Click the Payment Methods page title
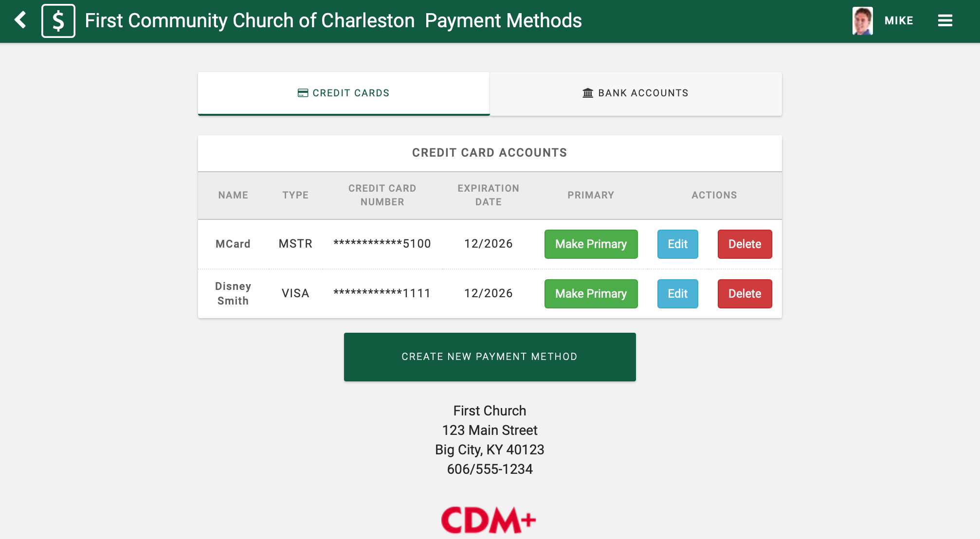The width and height of the screenshot is (980, 539). pyautogui.click(x=503, y=20)
